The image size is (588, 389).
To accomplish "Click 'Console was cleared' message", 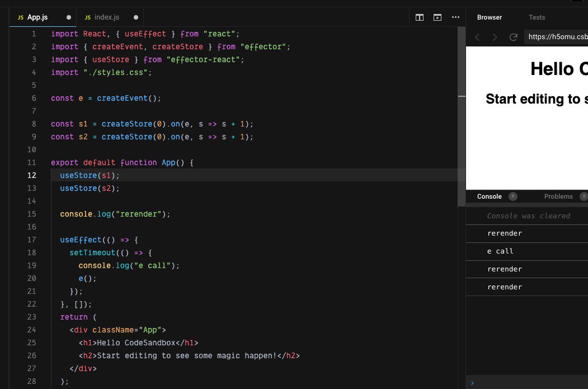I will click(528, 215).
